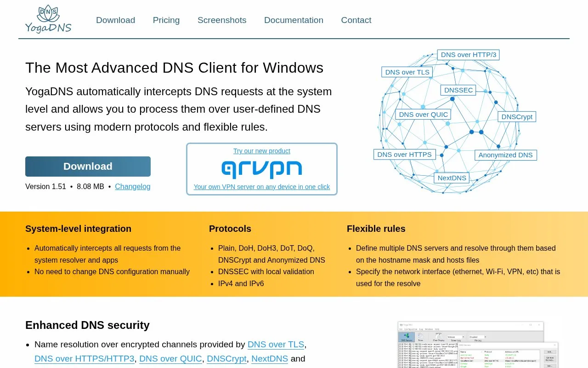Screen dimensions: 588x368
Task: Follow 'Your own VPN server on any device' link
Action: (x=262, y=187)
